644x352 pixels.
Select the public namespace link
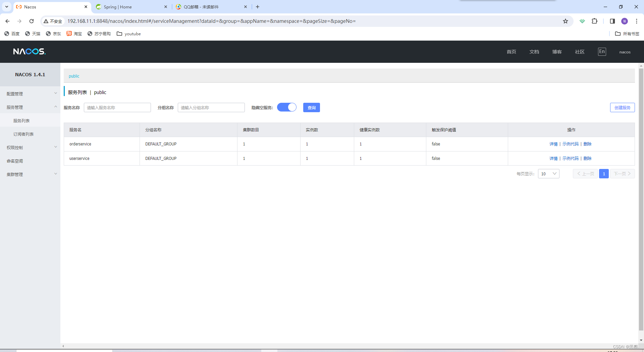[x=74, y=76]
